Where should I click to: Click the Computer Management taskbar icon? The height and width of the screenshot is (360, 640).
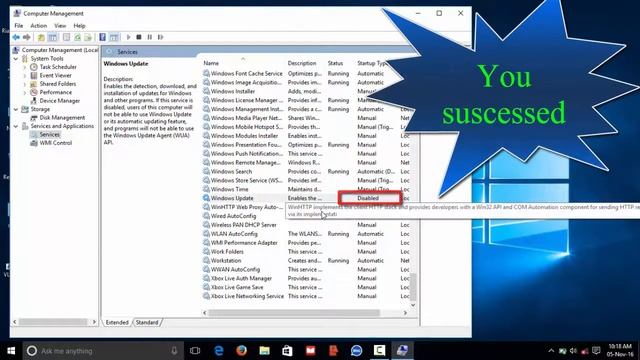(402, 351)
